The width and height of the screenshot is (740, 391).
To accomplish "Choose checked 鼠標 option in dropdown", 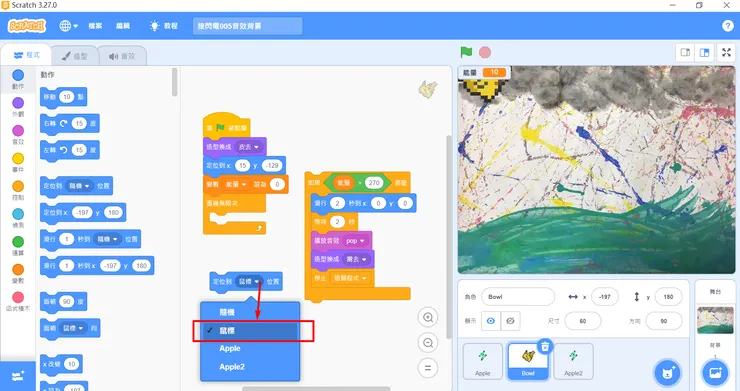I will 250,331.
